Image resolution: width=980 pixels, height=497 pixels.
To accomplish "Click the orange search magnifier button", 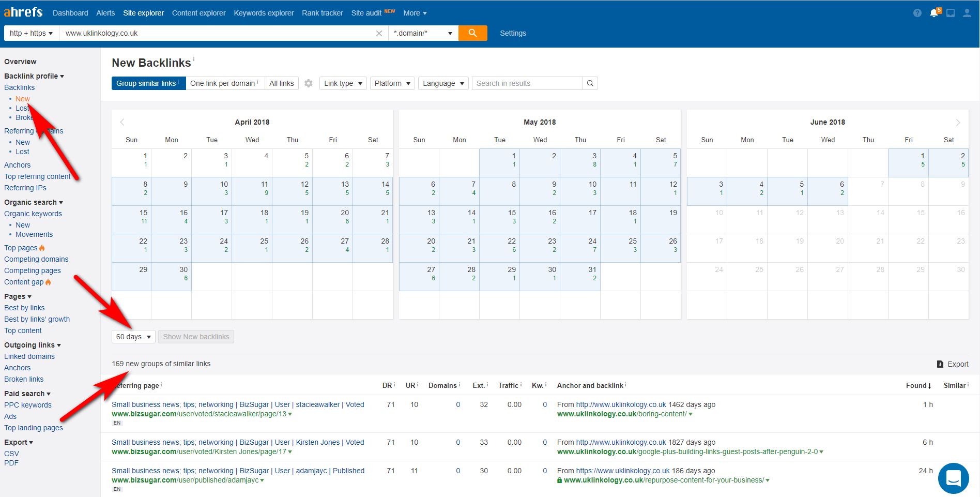I will point(472,33).
